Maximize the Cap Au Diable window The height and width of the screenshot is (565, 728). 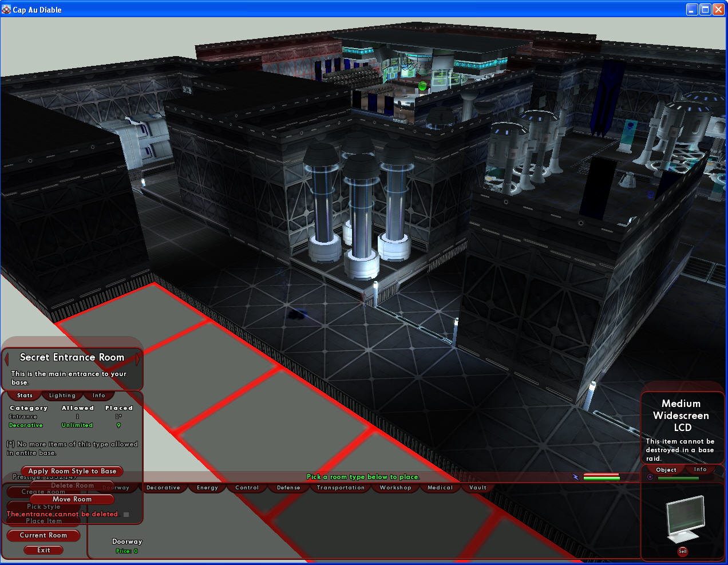(x=705, y=9)
